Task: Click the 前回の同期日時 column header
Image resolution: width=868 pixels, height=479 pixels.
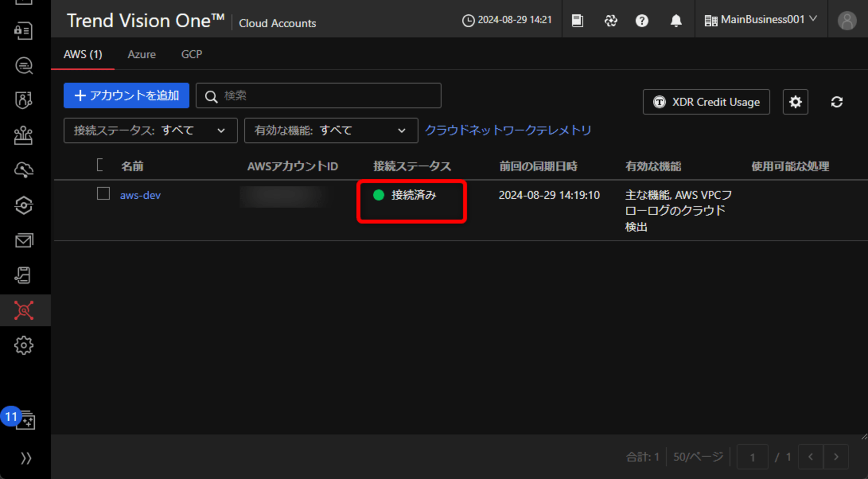Action: pos(538,166)
